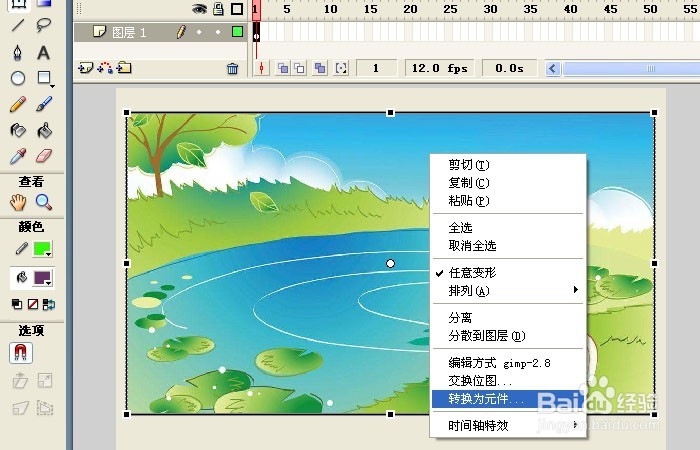Image resolution: width=700 pixels, height=450 pixels.
Task: Click the Distort option icon
Action: 20,408
